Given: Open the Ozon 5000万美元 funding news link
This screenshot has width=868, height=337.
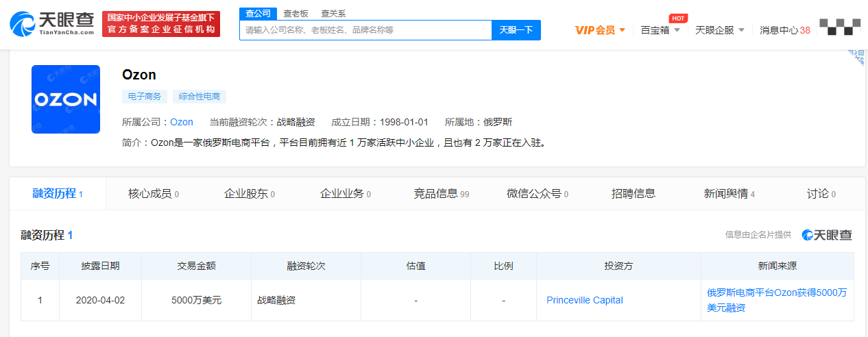Looking at the screenshot, I should 777,300.
